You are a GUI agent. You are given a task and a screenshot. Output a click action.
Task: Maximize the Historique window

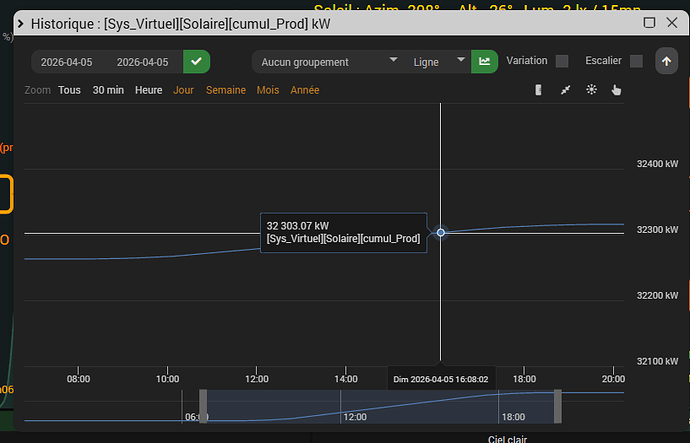[649, 22]
